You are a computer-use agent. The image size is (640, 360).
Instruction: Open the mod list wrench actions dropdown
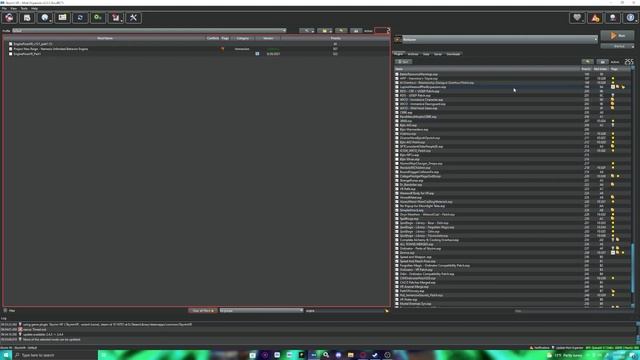(307, 31)
